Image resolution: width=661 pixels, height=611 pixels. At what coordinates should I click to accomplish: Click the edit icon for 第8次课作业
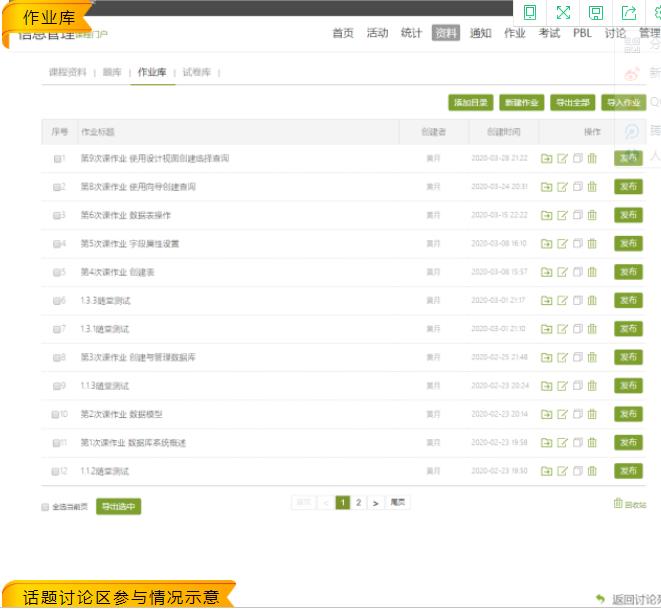(562, 187)
